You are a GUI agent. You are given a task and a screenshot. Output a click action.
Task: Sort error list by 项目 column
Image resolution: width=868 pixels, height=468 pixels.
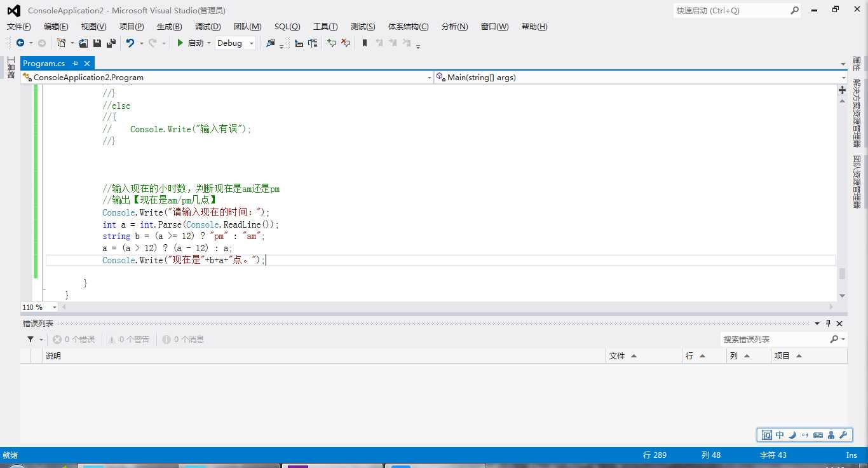point(809,356)
